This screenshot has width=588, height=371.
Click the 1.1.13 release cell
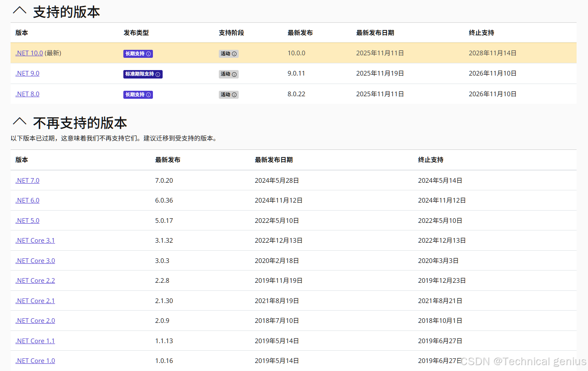(x=164, y=341)
